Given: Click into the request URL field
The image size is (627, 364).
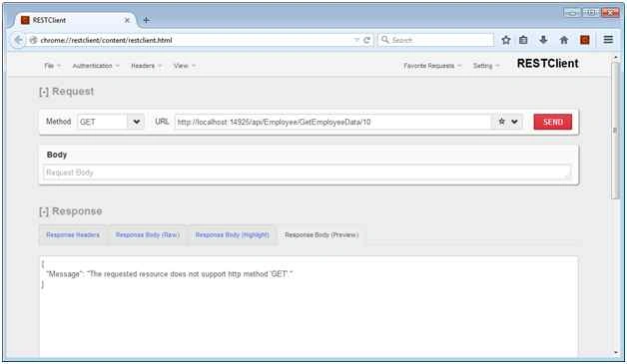Looking at the screenshot, I should click(x=332, y=122).
